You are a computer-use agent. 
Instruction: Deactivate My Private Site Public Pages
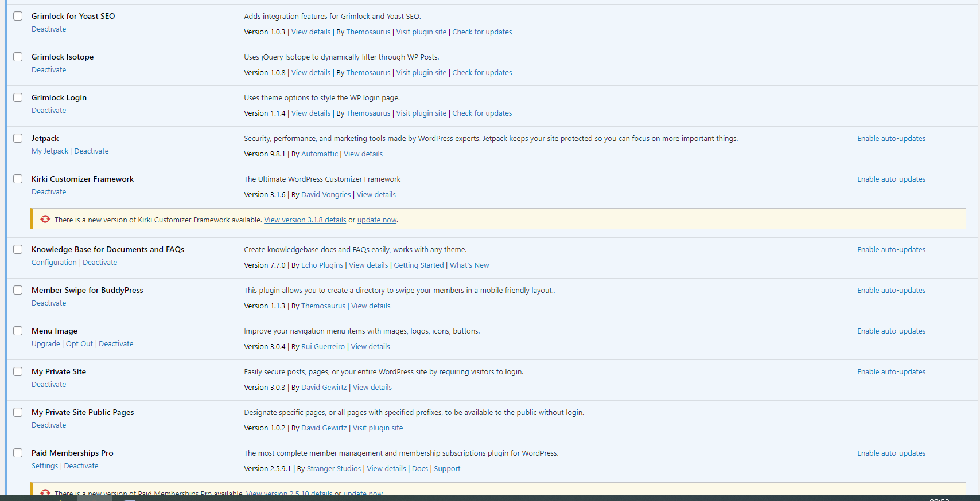coord(49,425)
